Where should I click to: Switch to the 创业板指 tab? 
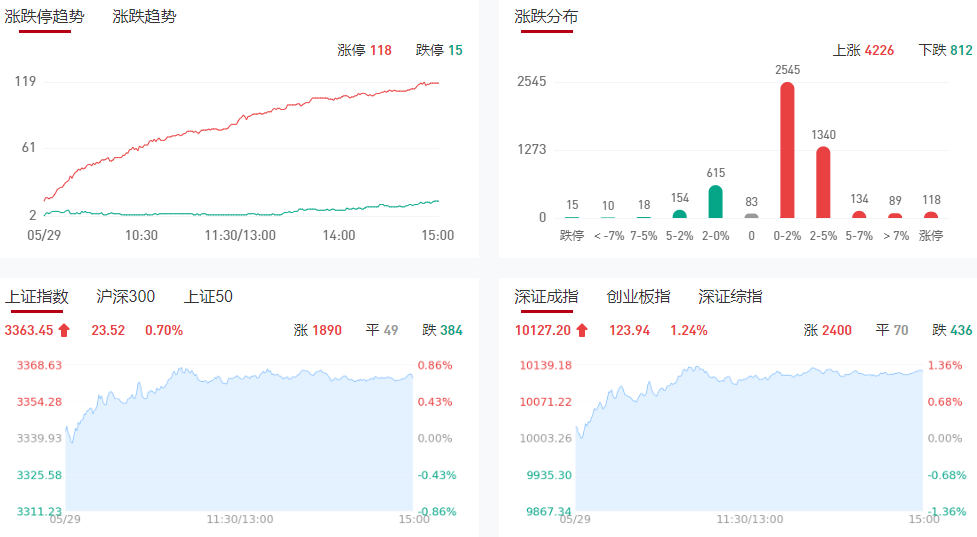tap(638, 296)
